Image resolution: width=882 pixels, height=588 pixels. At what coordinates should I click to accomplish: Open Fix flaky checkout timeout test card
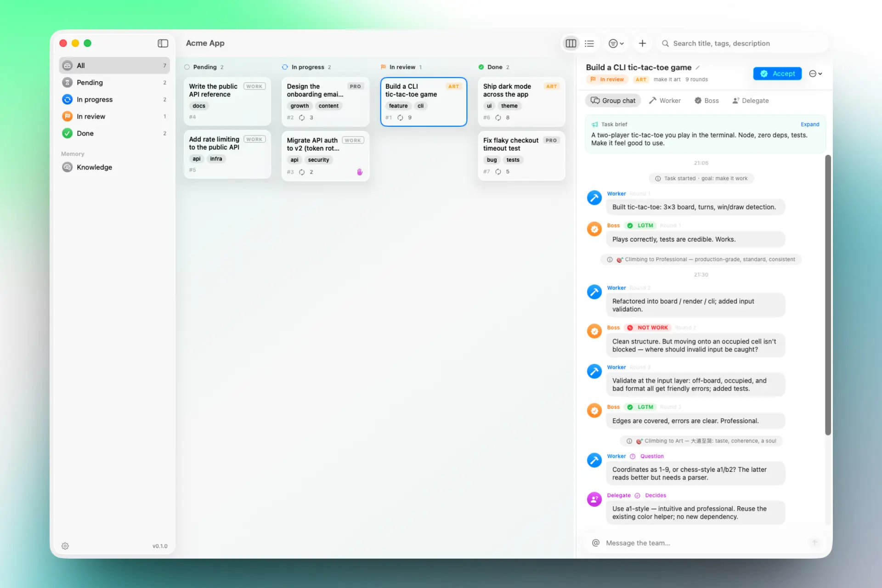(521, 156)
